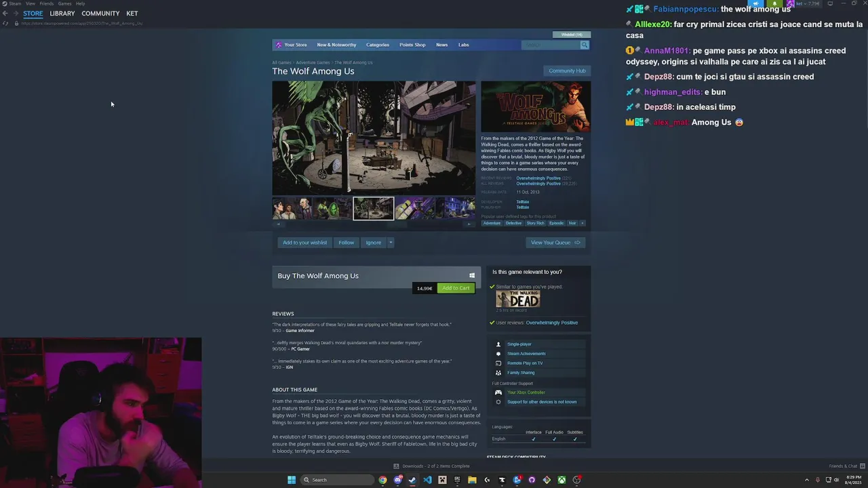Switch to the COMMUNITY tab
The image size is (868, 488).
[100, 14]
